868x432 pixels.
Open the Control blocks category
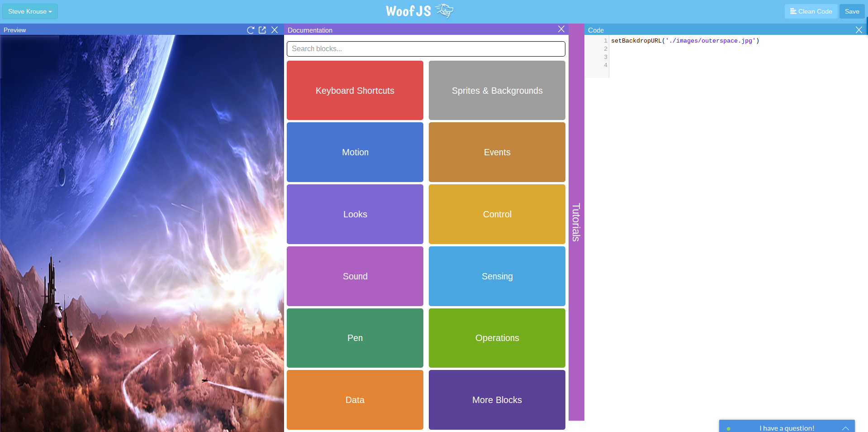[497, 214]
